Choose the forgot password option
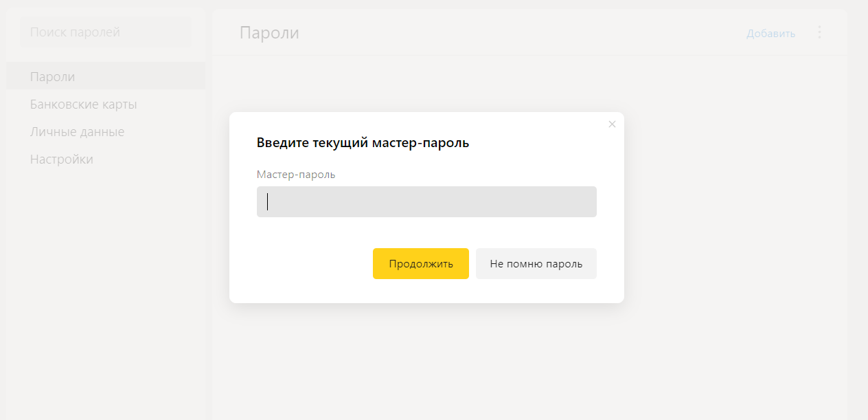Screen dimensions: 868x420 coord(536,264)
